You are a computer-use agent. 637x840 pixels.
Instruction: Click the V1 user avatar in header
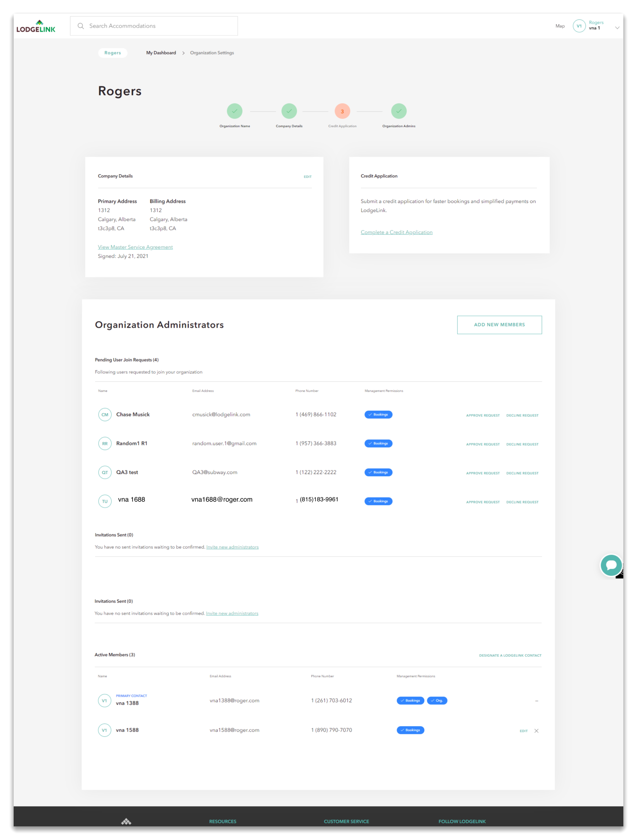coord(579,26)
